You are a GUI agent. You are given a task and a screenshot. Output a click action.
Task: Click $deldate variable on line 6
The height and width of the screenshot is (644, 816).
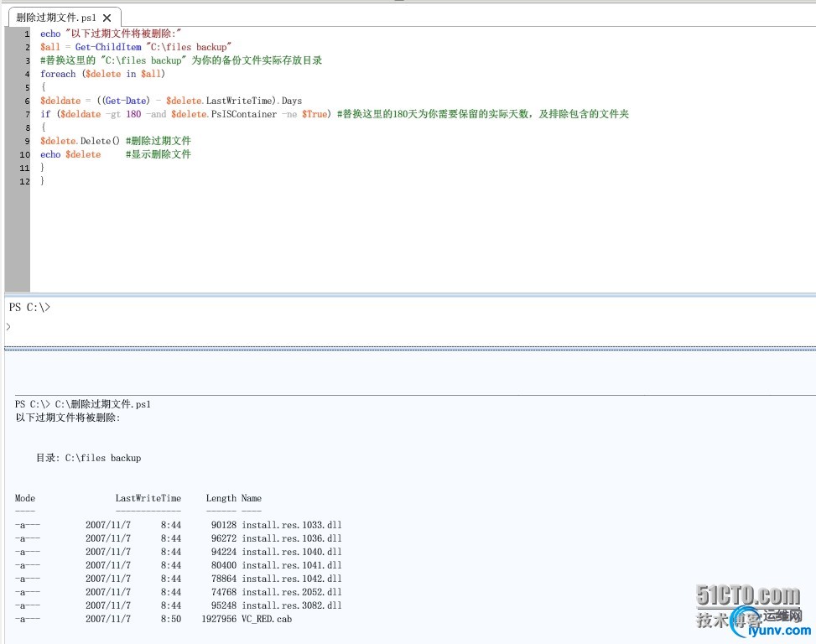click(x=60, y=101)
